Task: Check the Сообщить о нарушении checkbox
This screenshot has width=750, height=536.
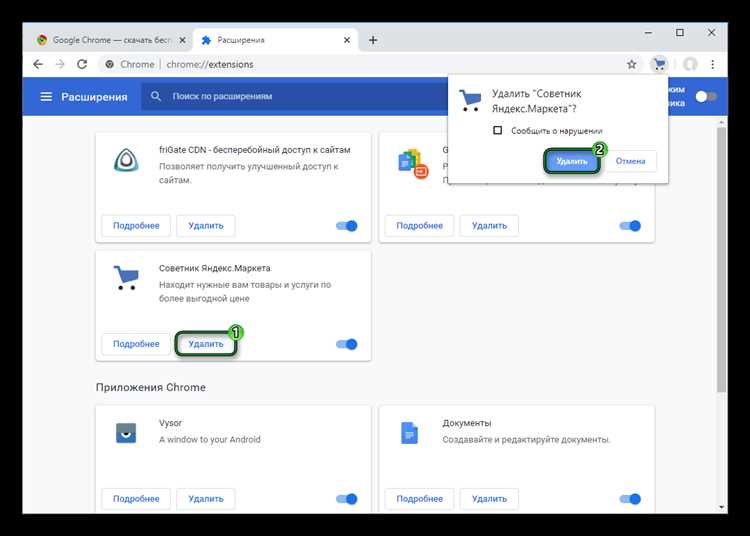Action: [498, 130]
